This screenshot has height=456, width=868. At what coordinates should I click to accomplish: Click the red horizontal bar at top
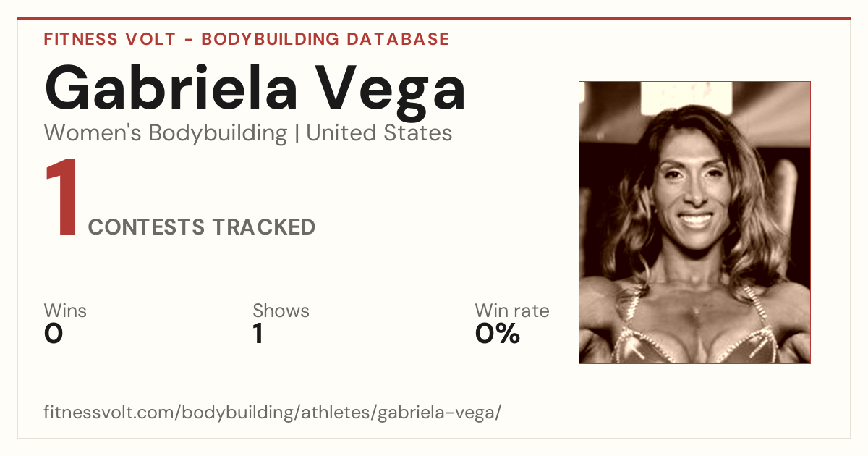pyautogui.click(x=434, y=19)
